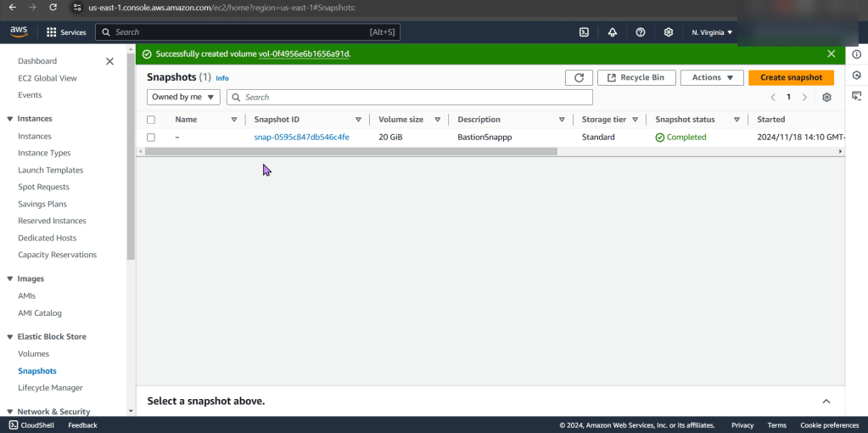Open the Actions dropdown menu
This screenshot has height=433, width=868.
(711, 77)
